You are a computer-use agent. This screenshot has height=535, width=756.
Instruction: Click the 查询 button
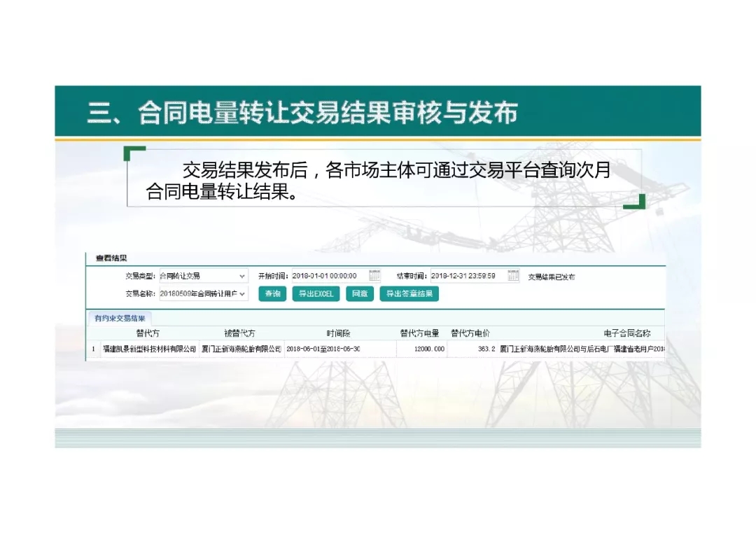click(x=272, y=294)
